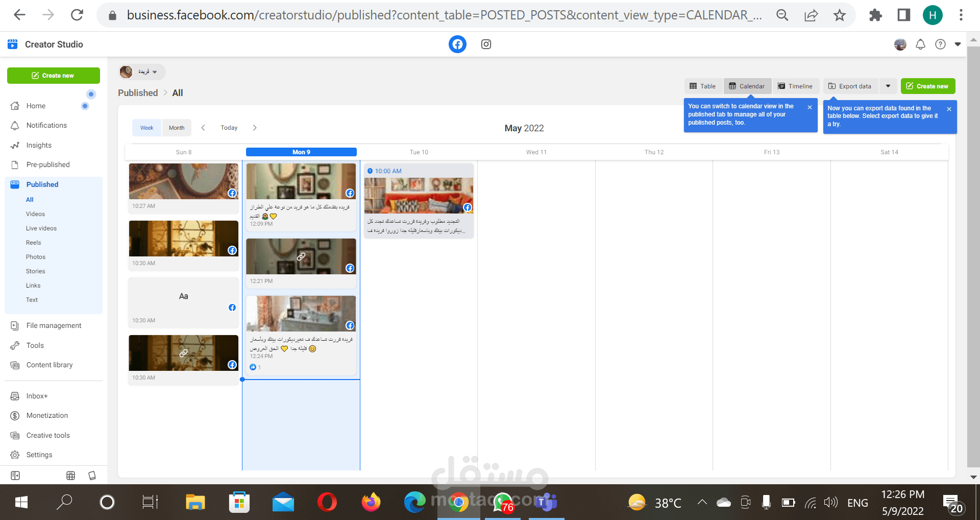This screenshot has width=980, height=520.
Task: Open the zoom magnifier in address bar
Action: [x=782, y=15]
